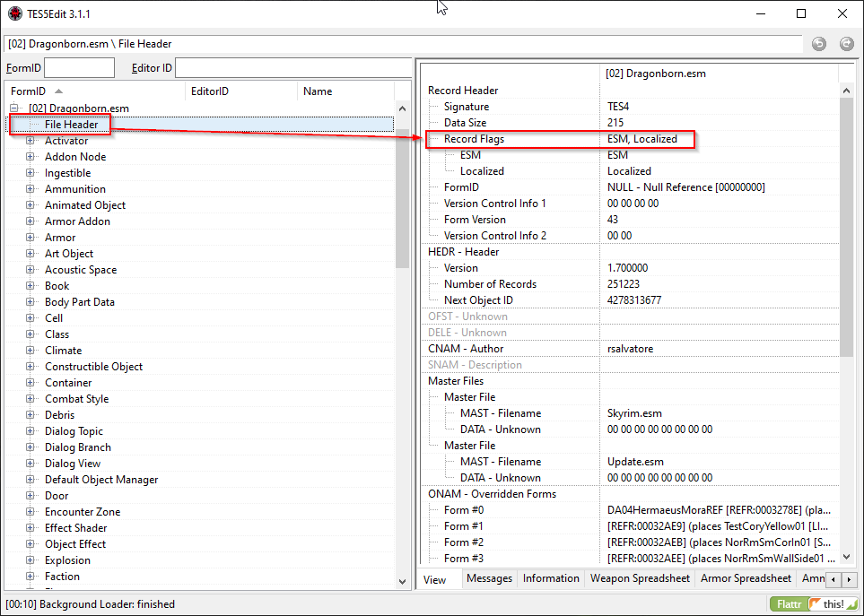The height and width of the screenshot is (616, 864).
Task: Click the TES5Edit application icon
Action: pyautogui.click(x=15, y=13)
